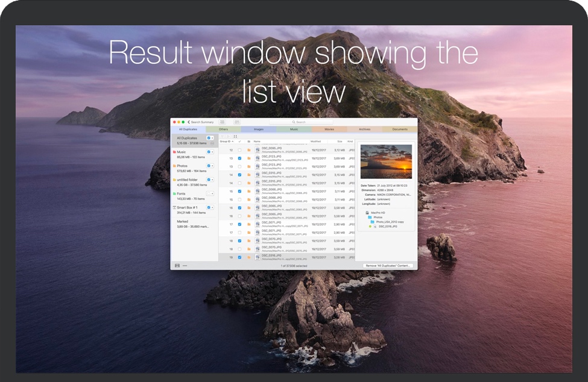588x382 pixels.
Task: Click the list view toolbar icon
Action: (222, 122)
